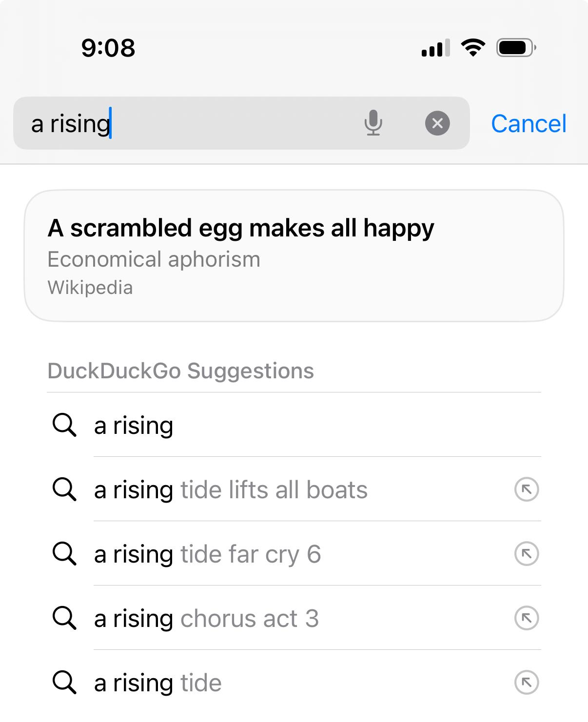Tap the fill arrow for "tide far cry 6"

(527, 554)
